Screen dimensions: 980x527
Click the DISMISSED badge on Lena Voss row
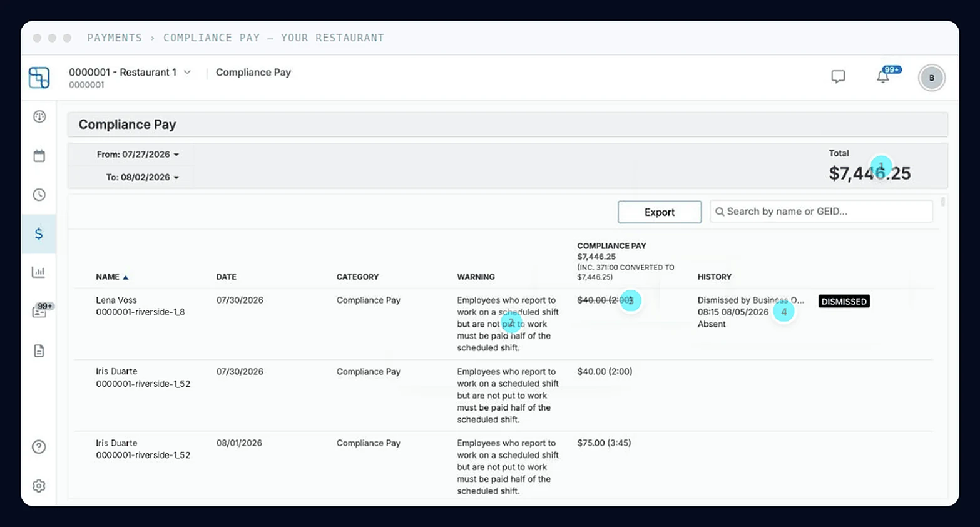pyautogui.click(x=844, y=302)
